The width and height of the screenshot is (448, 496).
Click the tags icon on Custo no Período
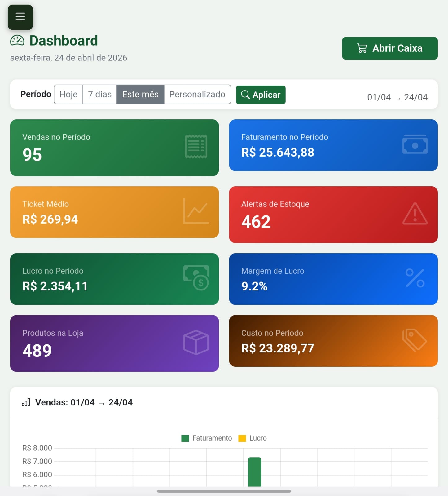[x=415, y=340]
